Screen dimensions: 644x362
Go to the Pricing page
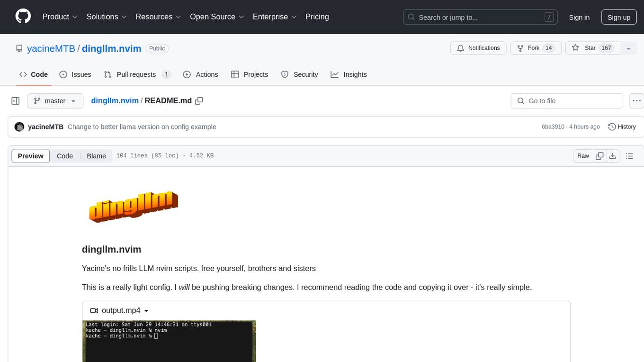pos(317,17)
